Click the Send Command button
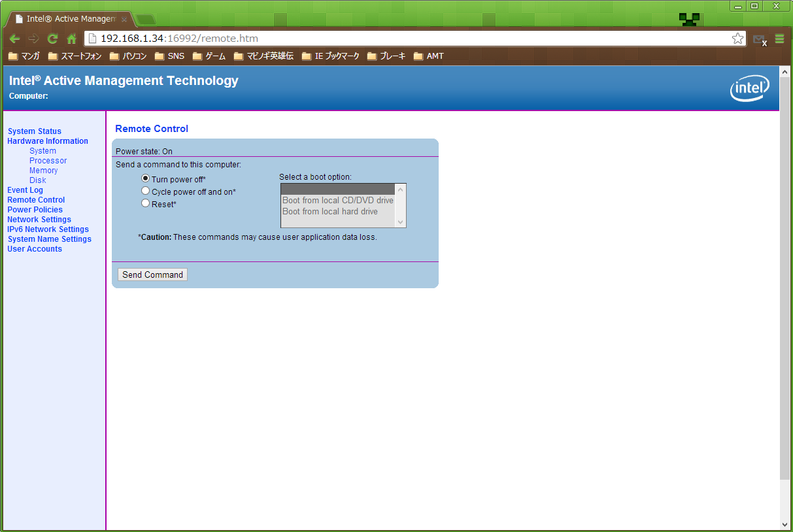The width and height of the screenshot is (793, 532). (152, 274)
